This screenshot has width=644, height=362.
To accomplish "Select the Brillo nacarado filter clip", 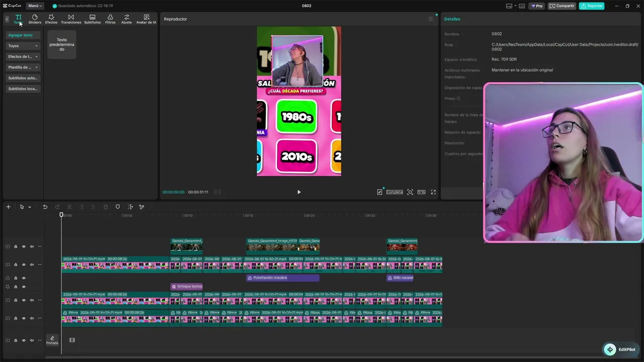I will pos(400,278).
